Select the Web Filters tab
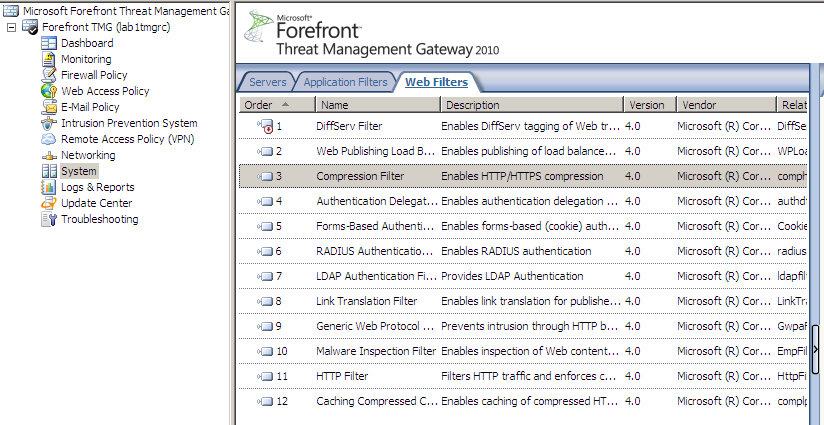 [436, 82]
